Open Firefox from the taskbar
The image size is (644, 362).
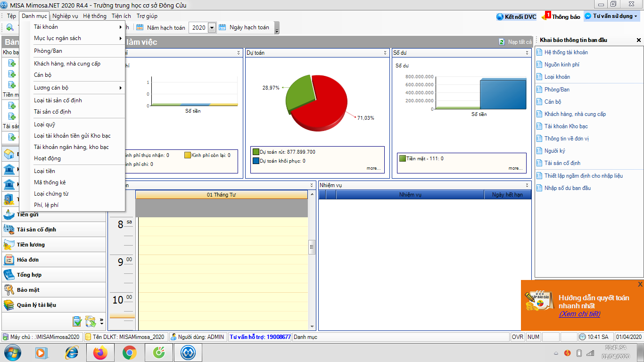pyautogui.click(x=100, y=353)
